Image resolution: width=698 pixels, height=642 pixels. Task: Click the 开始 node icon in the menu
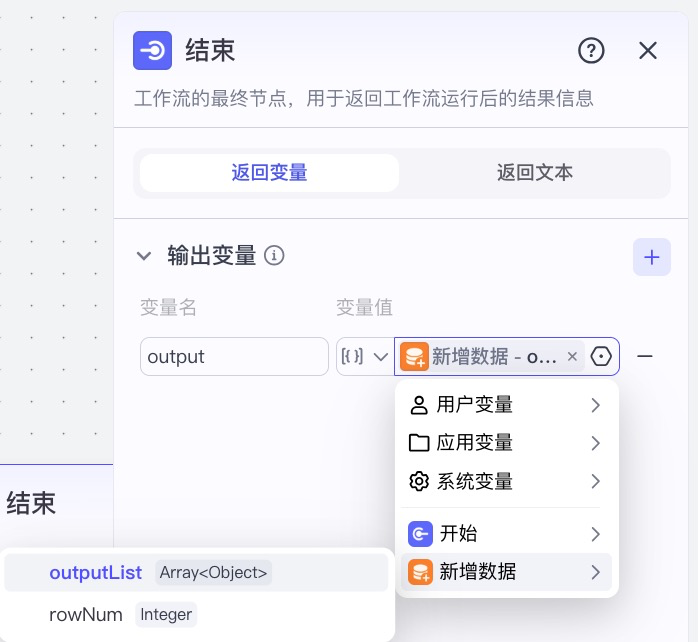click(420, 534)
